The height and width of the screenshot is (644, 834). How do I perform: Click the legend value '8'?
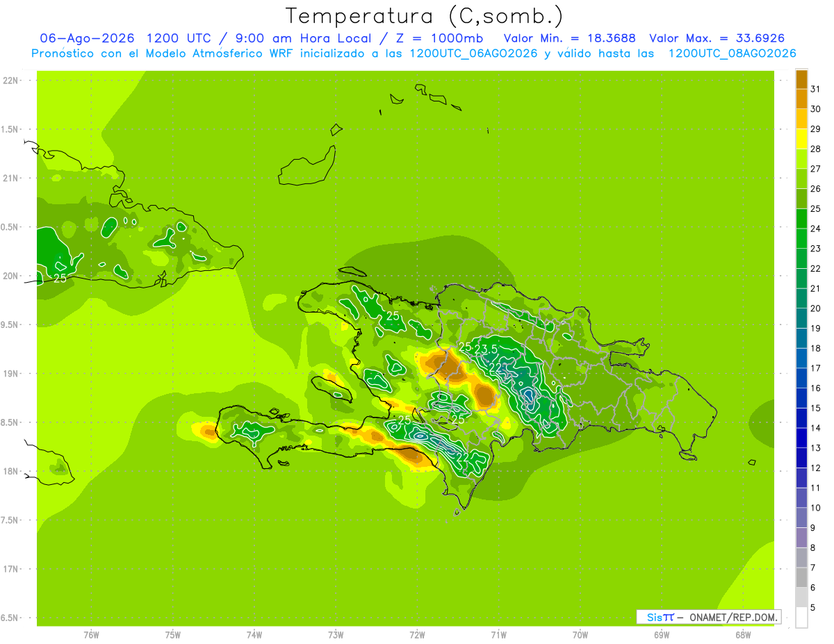pyautogui.click(x=812, y=547)
